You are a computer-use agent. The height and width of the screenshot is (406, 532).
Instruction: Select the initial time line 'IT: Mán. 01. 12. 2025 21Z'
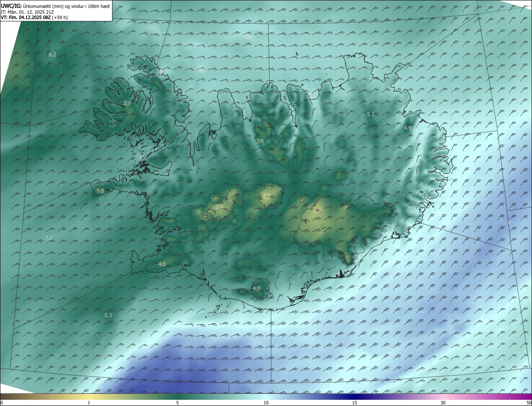[x=27, y=12]
